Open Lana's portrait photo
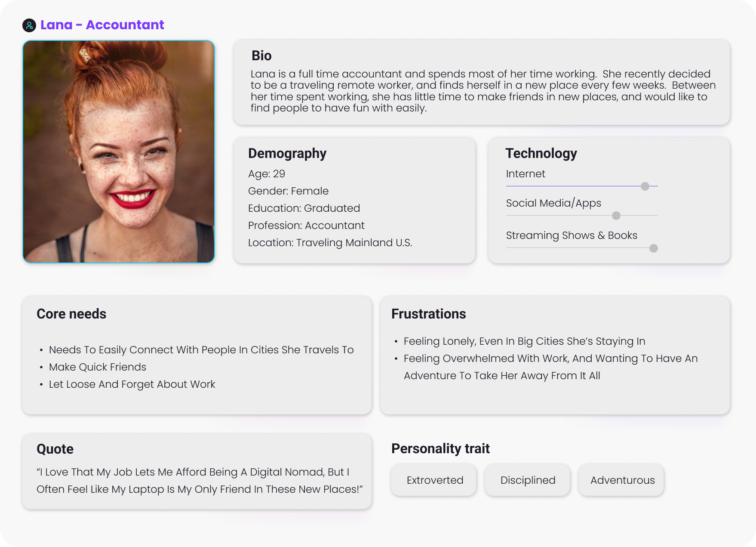This screenshot has width=756, height=547. (x=119, y=151)
